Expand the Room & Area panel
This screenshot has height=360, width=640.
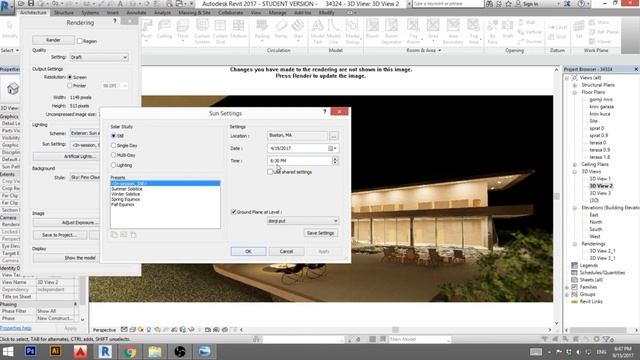(x=424, y=50)
